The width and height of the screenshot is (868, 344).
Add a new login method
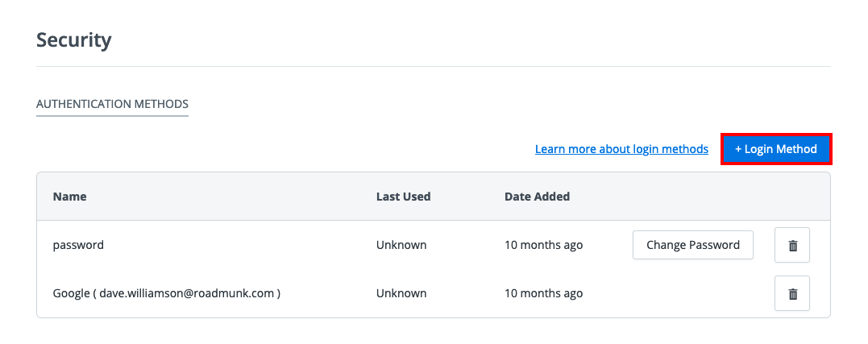point(775,149)
